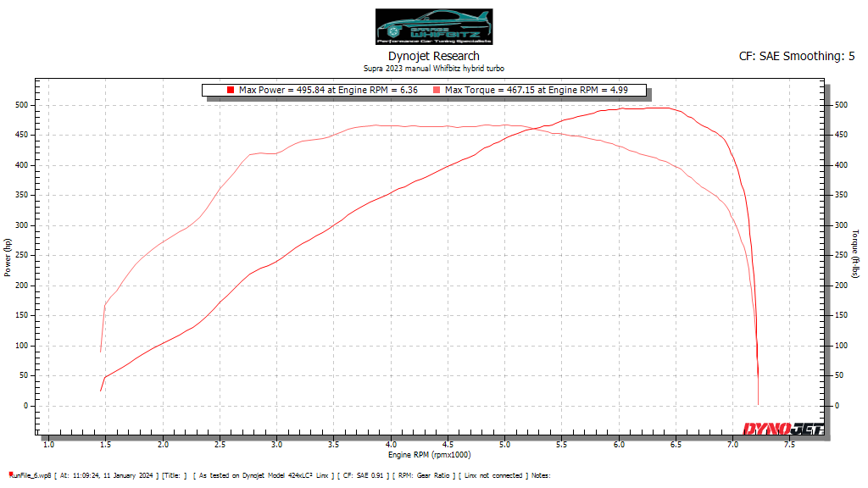Click the Dynojet logo in the chart corner
This screenshot has width=868, height=488.
(x=783, y=429)
